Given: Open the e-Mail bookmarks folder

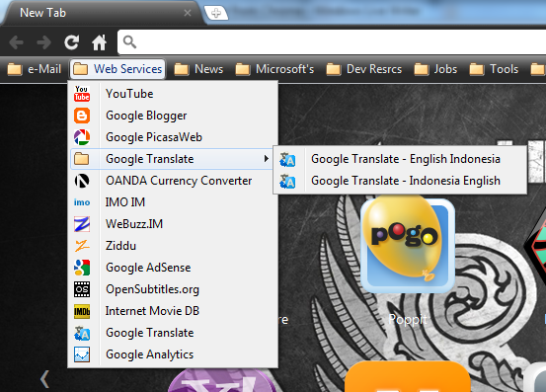Looking at the screenshot, I should coord(35,69).
